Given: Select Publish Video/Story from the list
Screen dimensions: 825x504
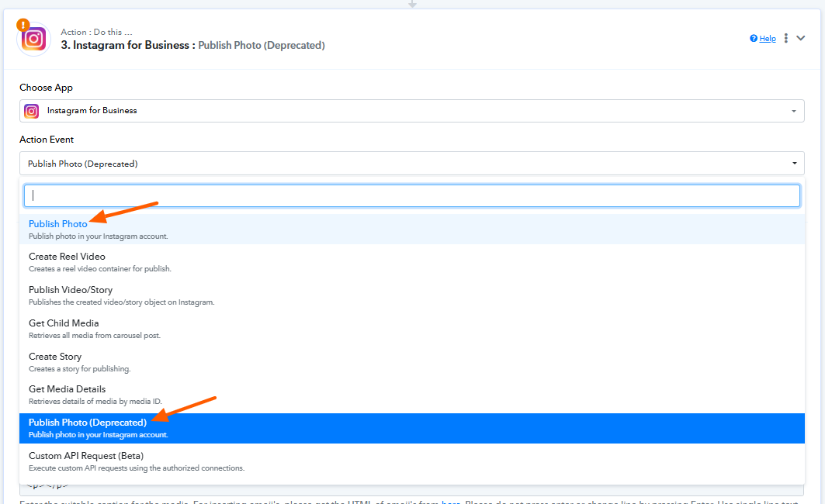Looking at the screenshot, I should [71, 290].
